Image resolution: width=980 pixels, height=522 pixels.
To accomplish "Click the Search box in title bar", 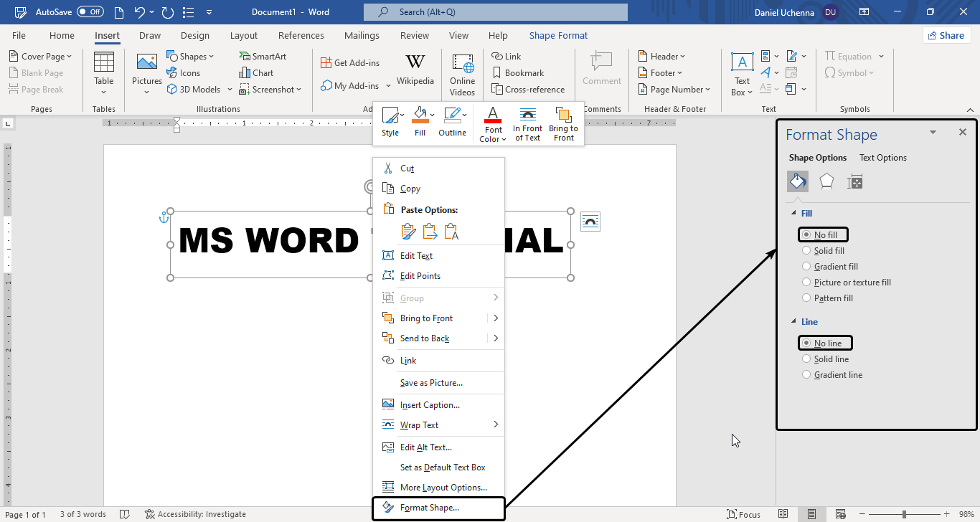I will 495,12.
